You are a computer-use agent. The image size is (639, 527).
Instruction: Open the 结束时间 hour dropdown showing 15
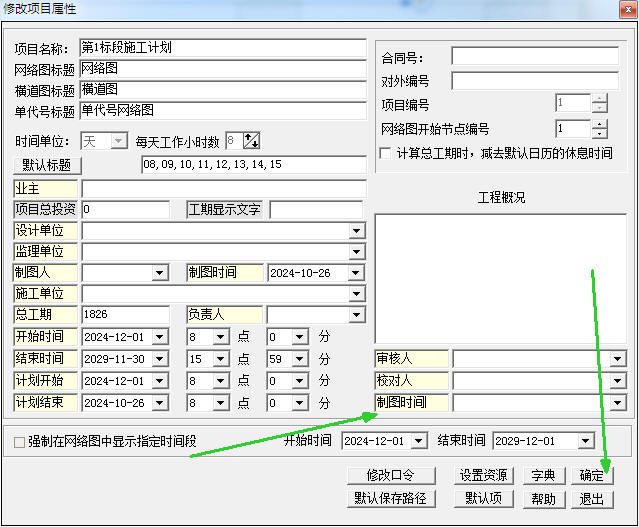220,359
